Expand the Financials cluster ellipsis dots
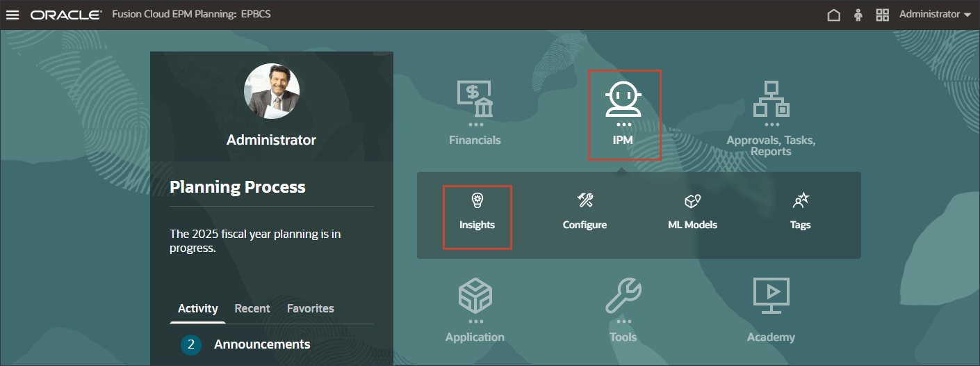980x366 pixels. (475, 125)
